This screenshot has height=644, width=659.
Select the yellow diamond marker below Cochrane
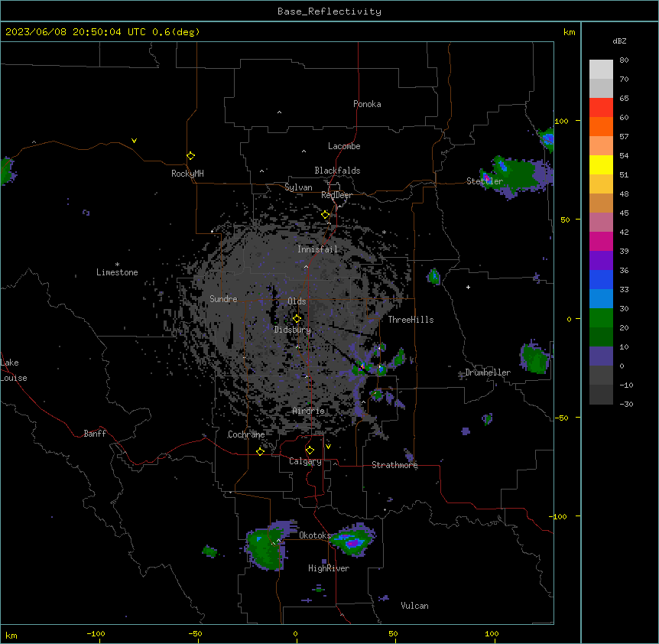[x=260, y=451]
